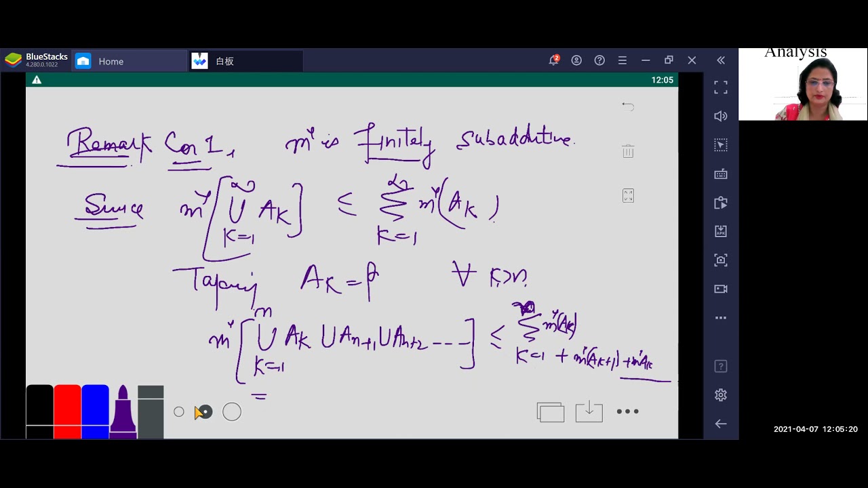Screen dimensions: 868x488
Task: Take a screenshot with camera icon
Action: (721, 260)
